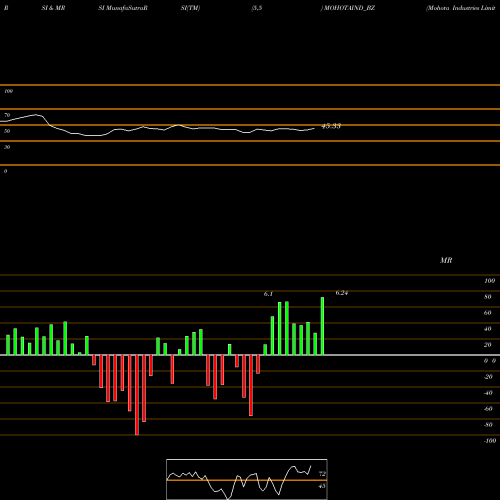The height and width of the screenshot is (500, 500).
Task: Click the RSI axis label 70
Action: click(7, 115)
